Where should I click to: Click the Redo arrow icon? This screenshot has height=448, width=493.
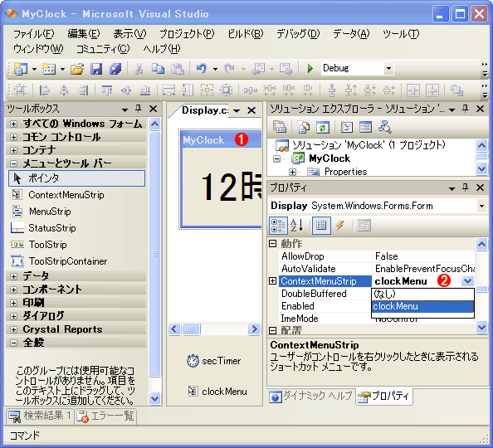[x=229, y=68]
